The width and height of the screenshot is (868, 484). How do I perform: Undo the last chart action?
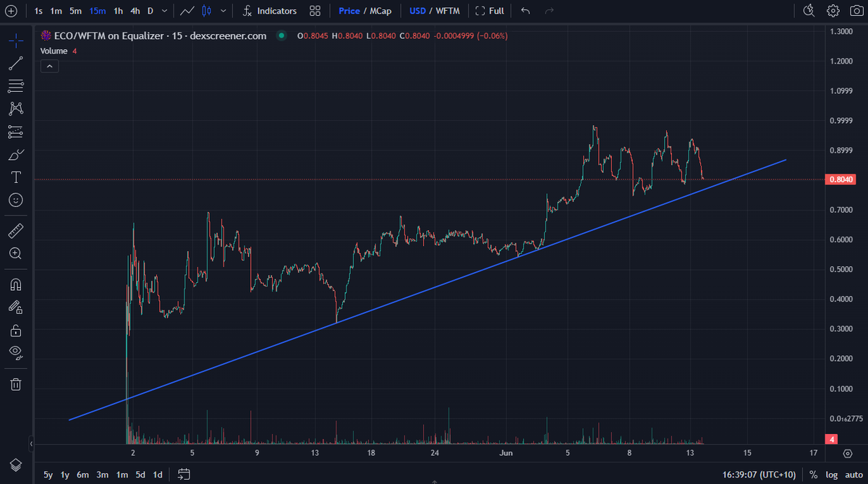coord(525,11)
